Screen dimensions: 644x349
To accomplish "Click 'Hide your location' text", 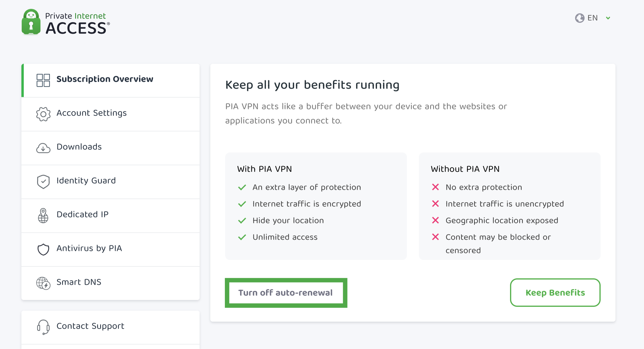I will tap(288, 221).
